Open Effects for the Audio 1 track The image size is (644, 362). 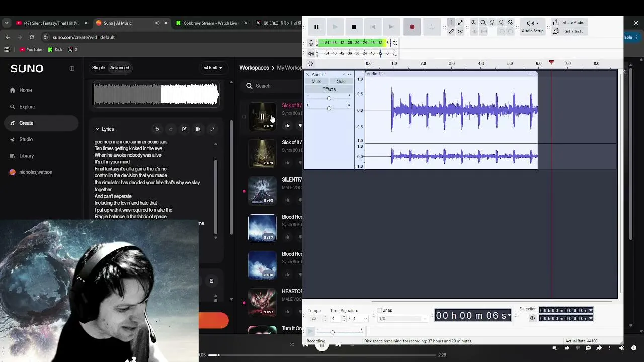point(329,89)
